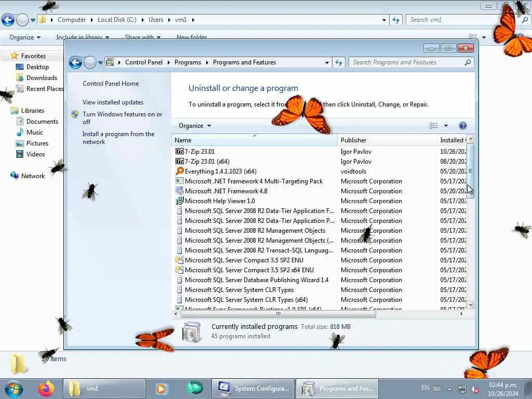Open vm1 Explorer address history dropdown
The height and width of the screenshot is (399, 532).
[384, 20]
